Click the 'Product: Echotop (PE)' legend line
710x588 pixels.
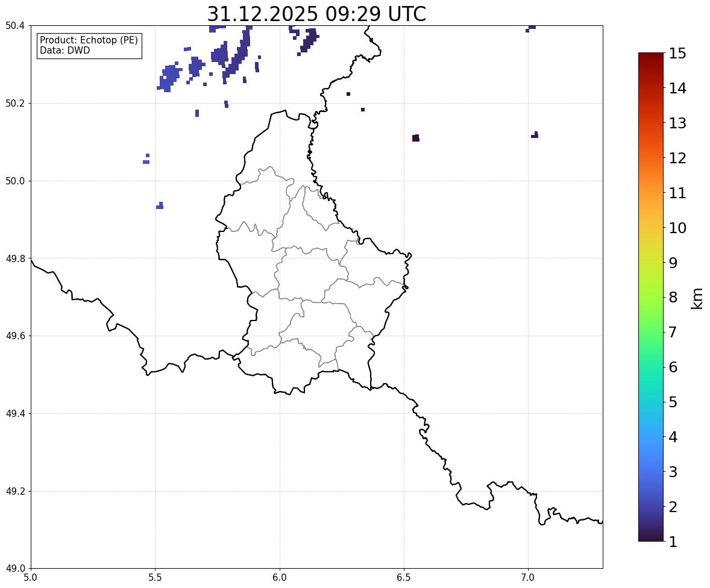[x=89, y=40]
